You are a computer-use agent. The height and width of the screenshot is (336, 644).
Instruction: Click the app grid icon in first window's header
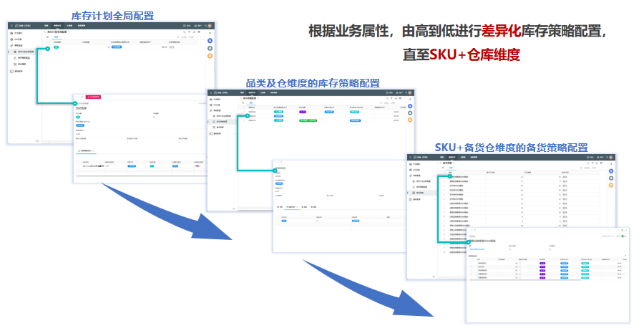[x=12, y=25]
